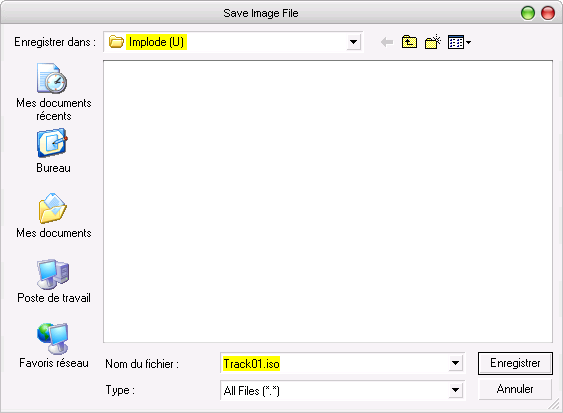Click the empty file list area
This screenshot has width=563, height=413.
(x=328, y=201)
